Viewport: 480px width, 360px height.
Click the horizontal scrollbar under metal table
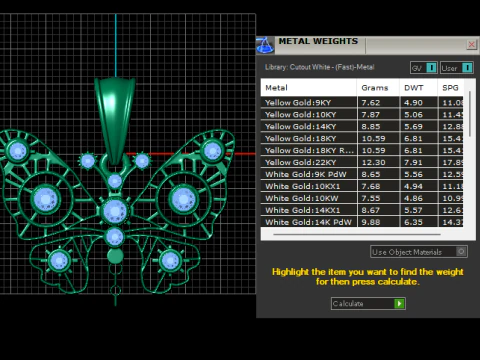tap(357, 234)
